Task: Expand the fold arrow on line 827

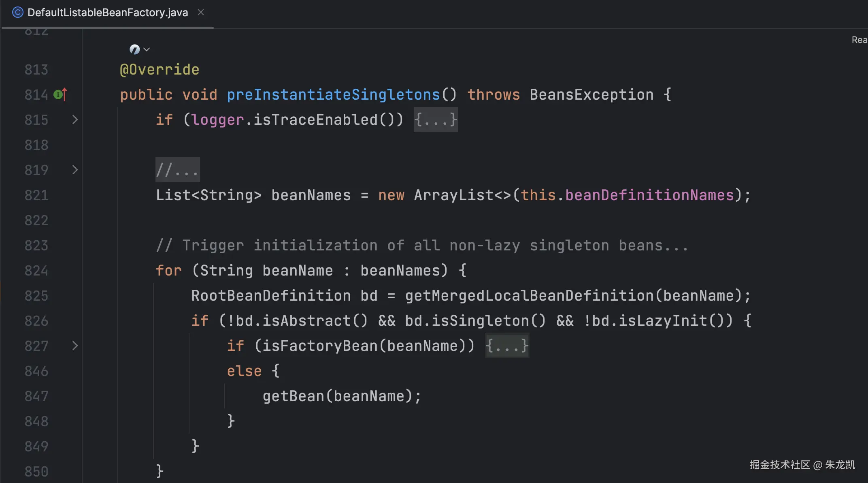Action: 75,346
